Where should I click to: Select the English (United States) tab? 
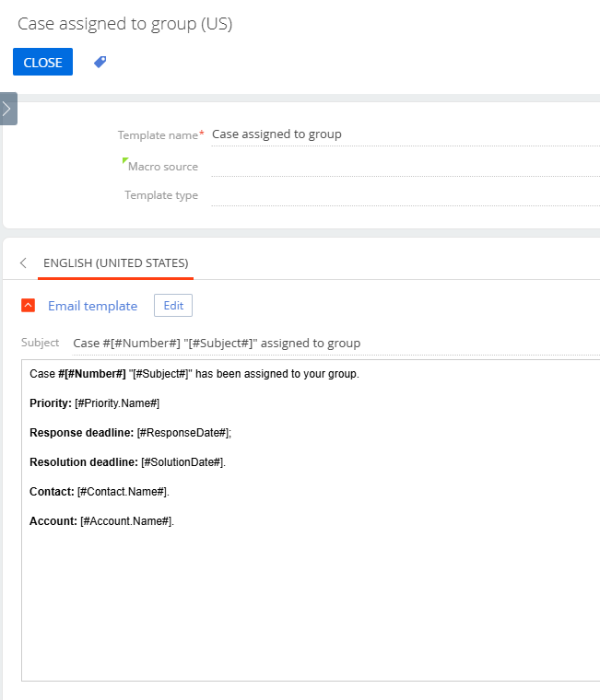coord(116,262)
